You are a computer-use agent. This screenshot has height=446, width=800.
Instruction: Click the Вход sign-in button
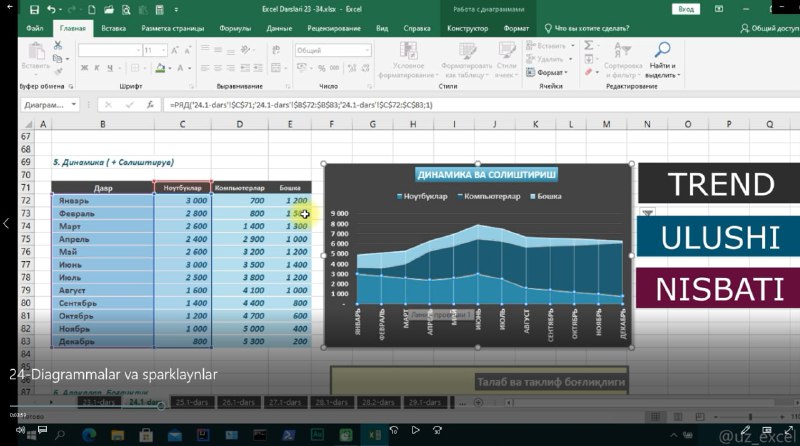click(x=686, y=9)
